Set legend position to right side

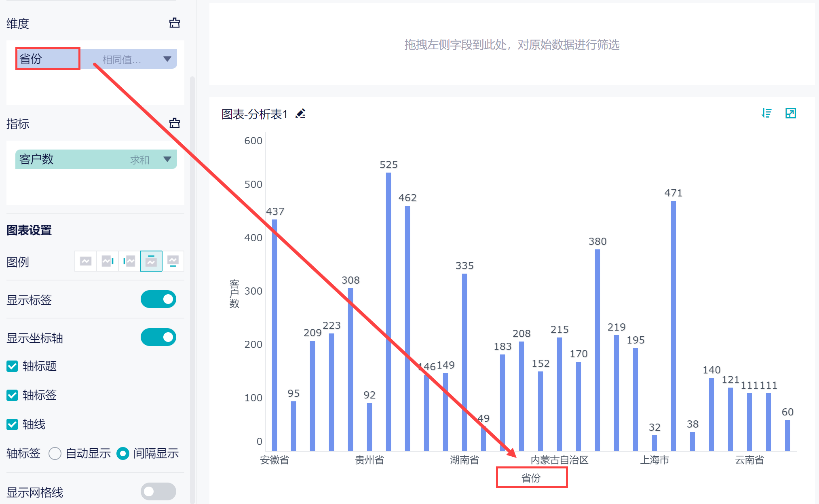coord(108,261)
